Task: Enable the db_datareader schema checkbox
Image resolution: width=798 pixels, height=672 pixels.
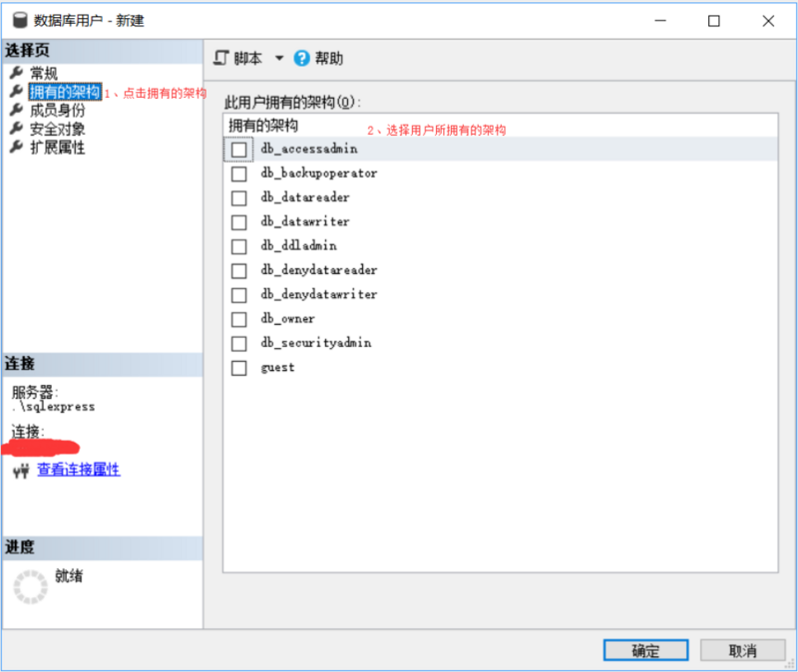Action: (x=238, y=197)
